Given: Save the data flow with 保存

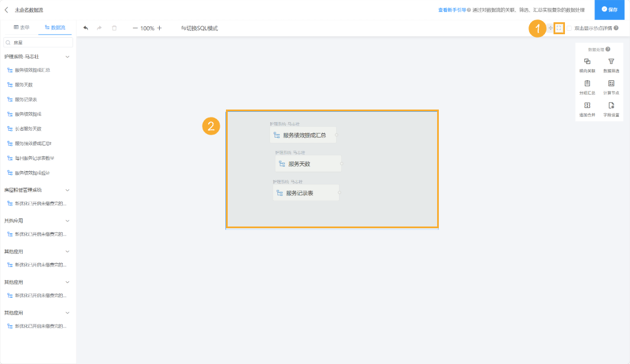Looking at the screenshot, I should (x=609, y=10).
